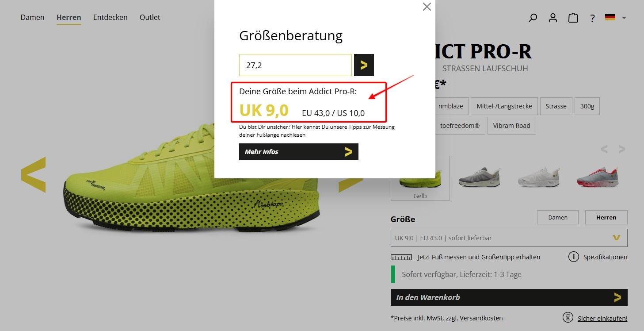Select the red-gray shoe color thumbnail

[x=598, y=177]
